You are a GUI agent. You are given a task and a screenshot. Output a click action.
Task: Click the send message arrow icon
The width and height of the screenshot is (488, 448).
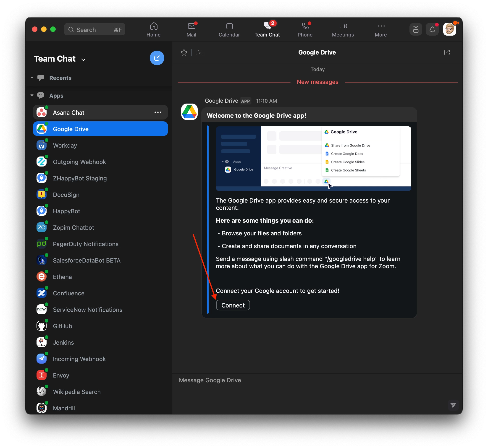453,405
